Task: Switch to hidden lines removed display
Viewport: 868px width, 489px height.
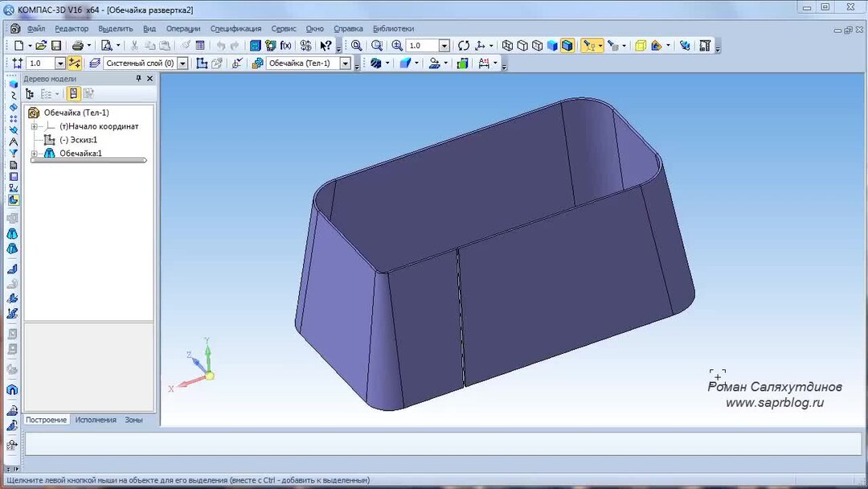Action: click(x=522, y=46)
